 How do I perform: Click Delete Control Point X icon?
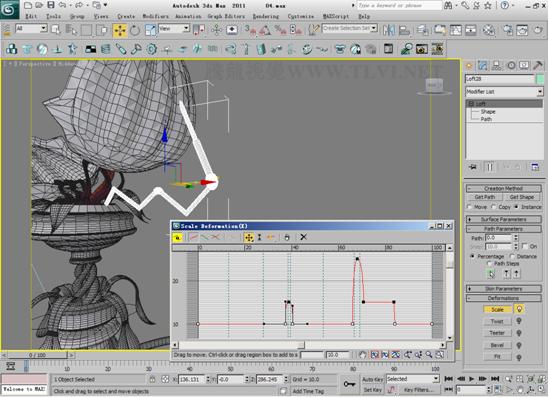303,237
